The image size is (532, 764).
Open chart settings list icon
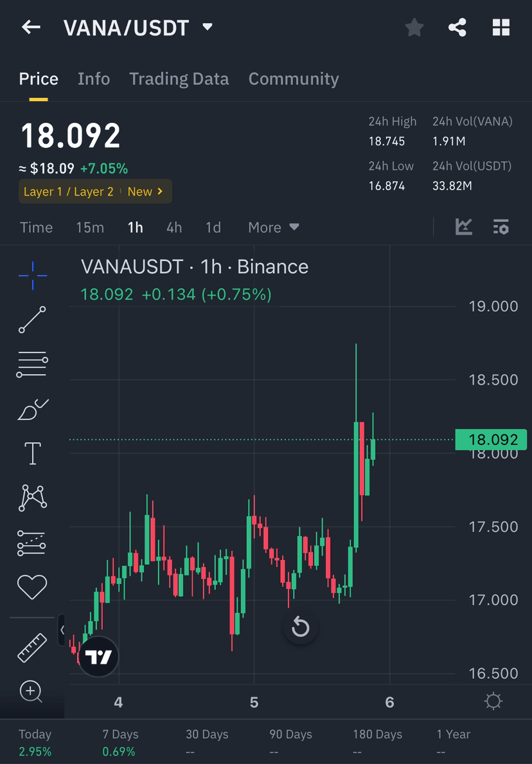[x=501, y=227]
